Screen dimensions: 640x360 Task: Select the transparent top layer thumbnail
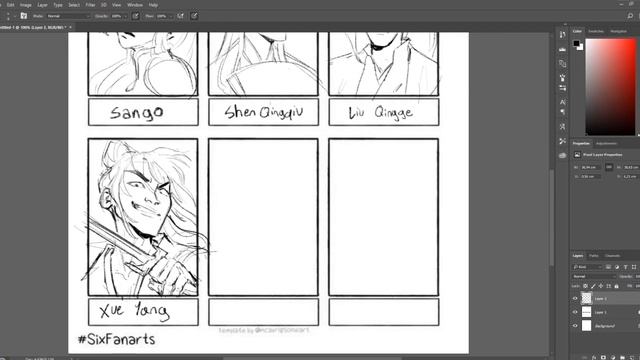(587, 298)
